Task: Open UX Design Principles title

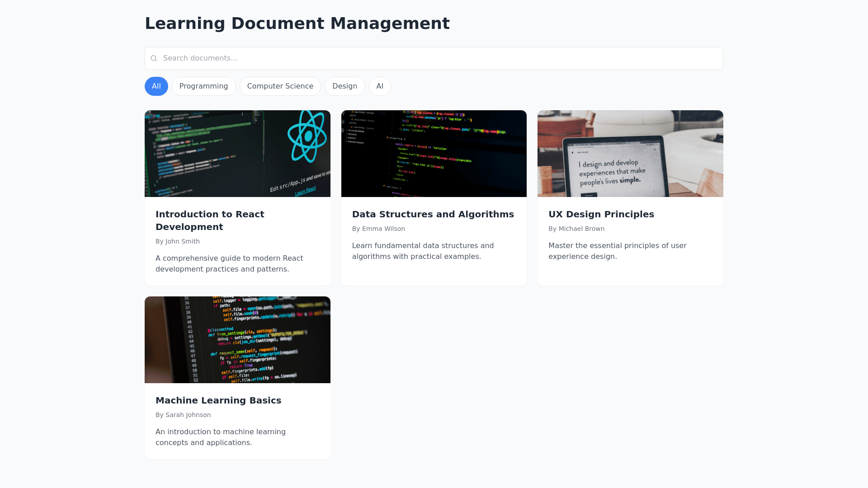Action: coord(601,214)
